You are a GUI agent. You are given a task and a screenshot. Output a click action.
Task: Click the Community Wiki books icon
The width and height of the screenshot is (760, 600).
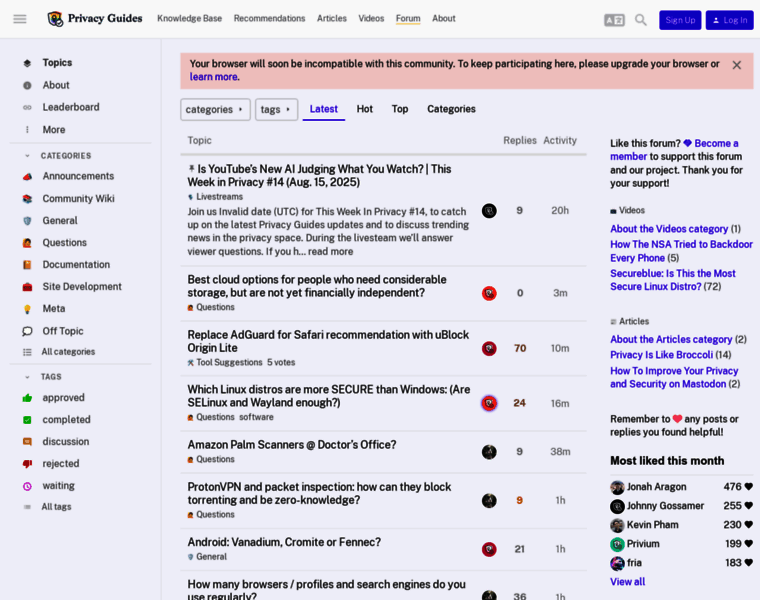pyautogui.click(x=27, y=199)
